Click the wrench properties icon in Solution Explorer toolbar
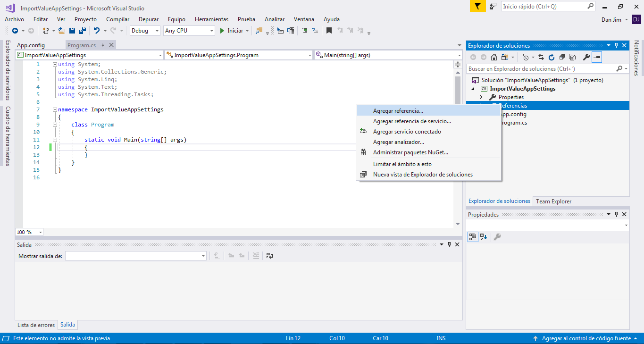This screenshot has width=644, height=344. (x=586, y=57)
